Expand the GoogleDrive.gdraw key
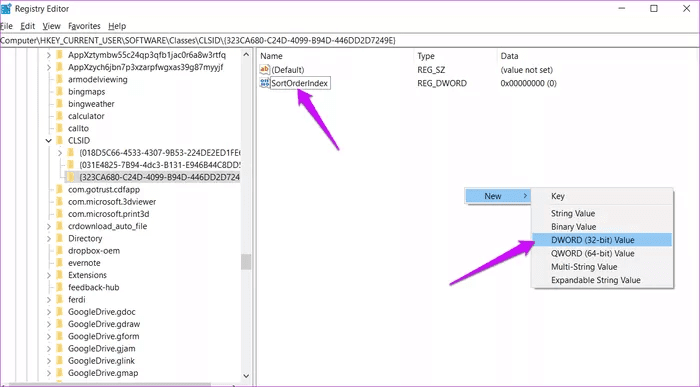This screenshot has height=387, width=700. point(49,324)
